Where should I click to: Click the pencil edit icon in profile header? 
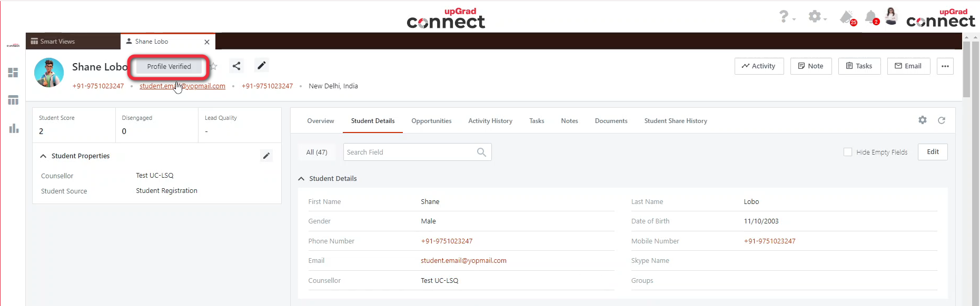click(x=262, y=65)
